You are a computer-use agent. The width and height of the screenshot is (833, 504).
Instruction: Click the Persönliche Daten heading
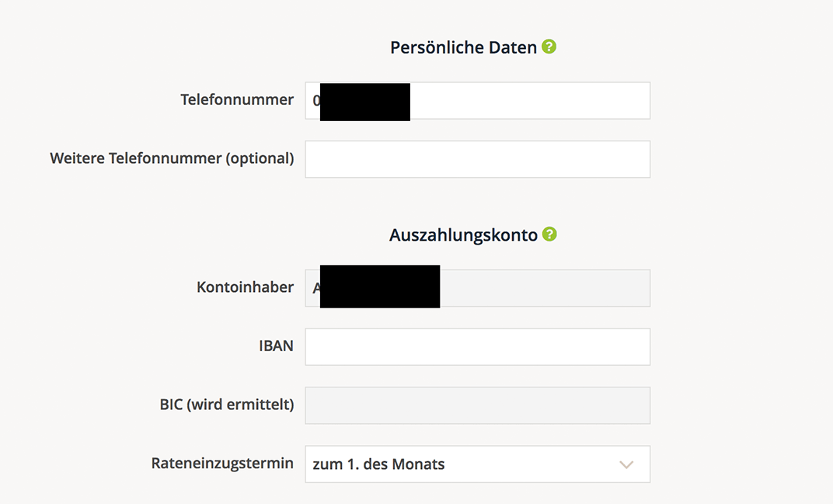click(463, 47)
